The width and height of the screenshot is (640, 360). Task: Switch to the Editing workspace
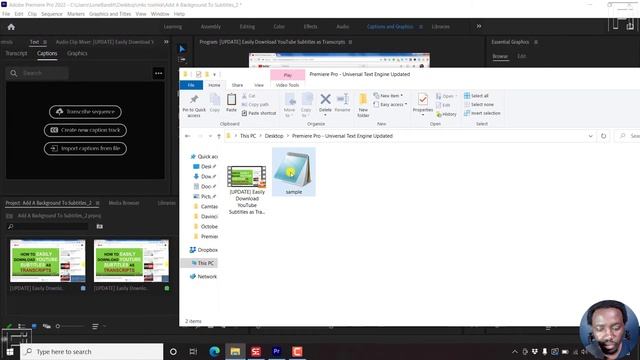tap(247, 27)
